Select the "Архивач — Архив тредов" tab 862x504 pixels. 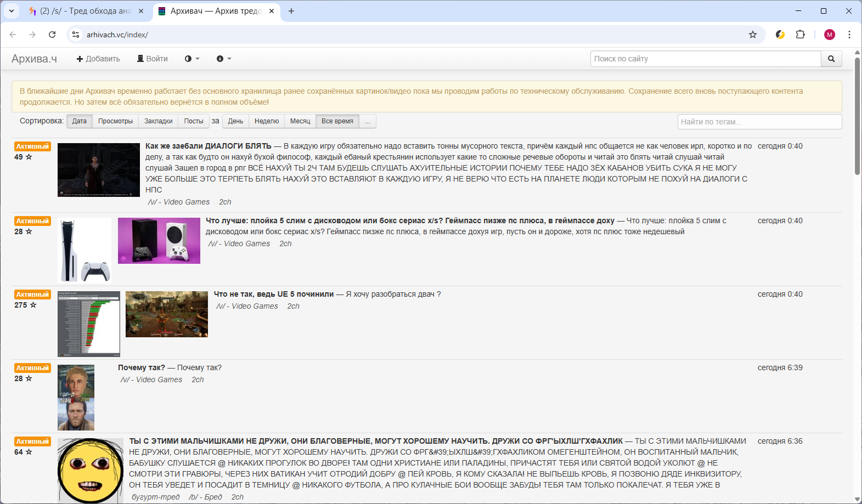tap(216, 11)
